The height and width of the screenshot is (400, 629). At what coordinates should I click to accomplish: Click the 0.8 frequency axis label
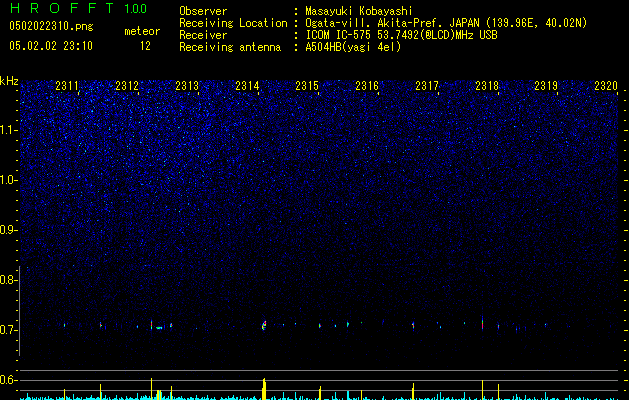[8, 280]
